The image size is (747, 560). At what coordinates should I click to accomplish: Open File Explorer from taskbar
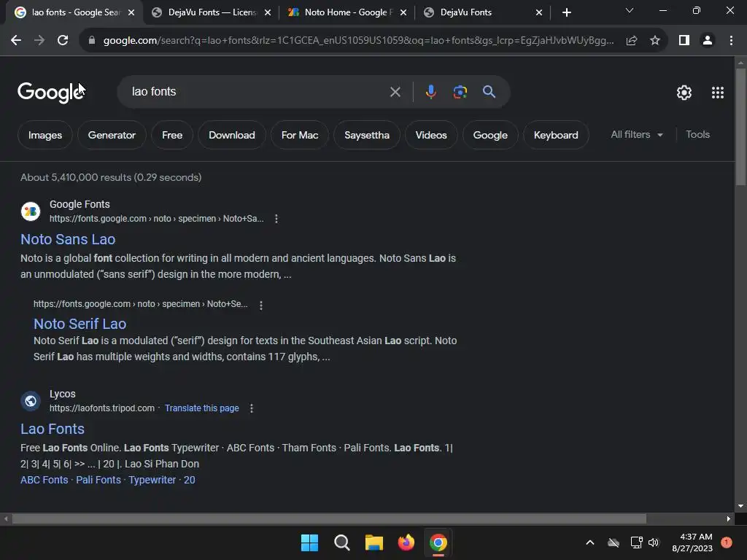374,542
